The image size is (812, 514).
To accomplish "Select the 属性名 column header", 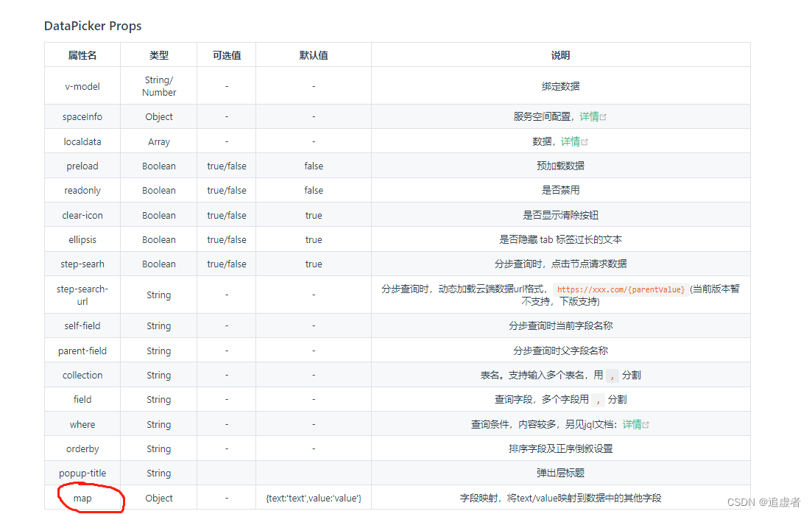I will point(82,54).
